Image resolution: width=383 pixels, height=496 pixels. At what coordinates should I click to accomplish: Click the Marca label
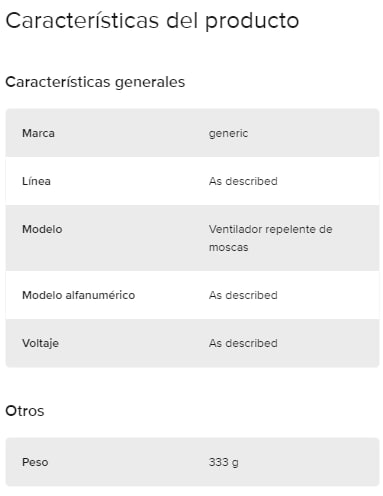tap(38, 133)
